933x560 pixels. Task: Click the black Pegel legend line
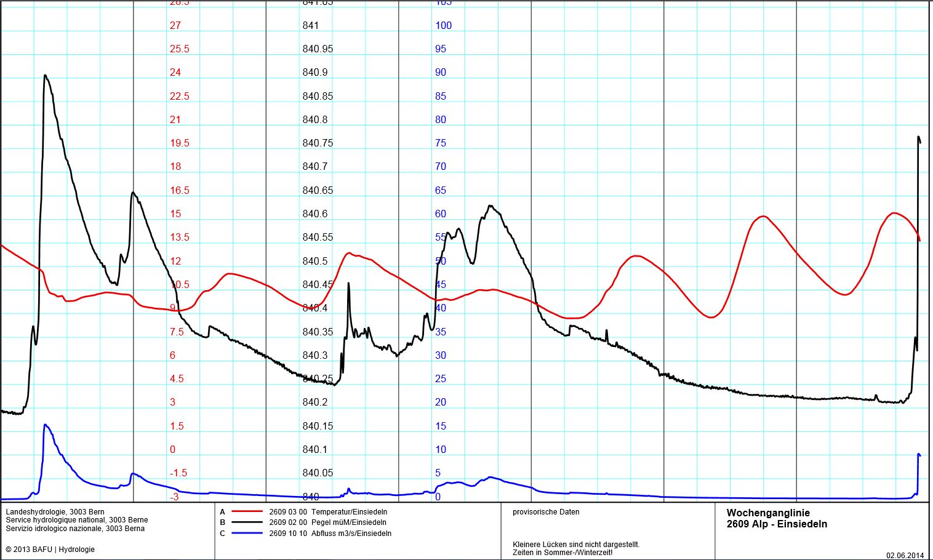(247, 522)
